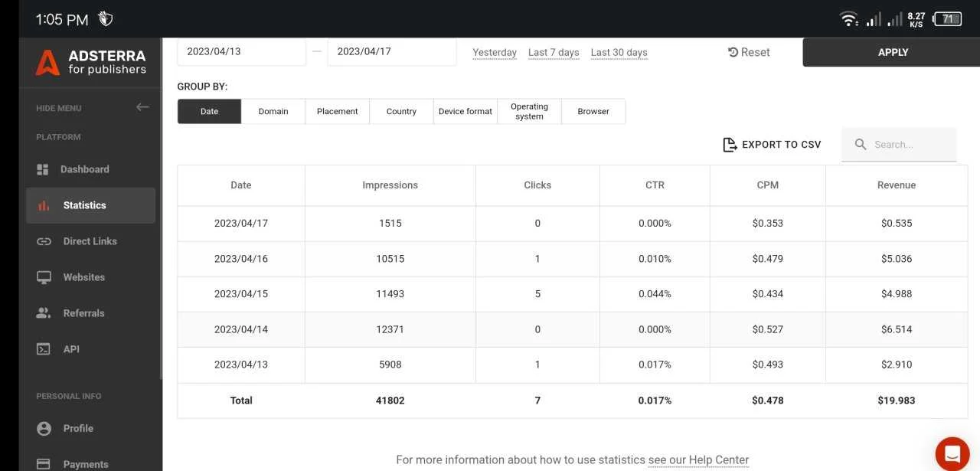Click the APPLY button
This screenshot has height=471, width=980.
pos(891,52)
